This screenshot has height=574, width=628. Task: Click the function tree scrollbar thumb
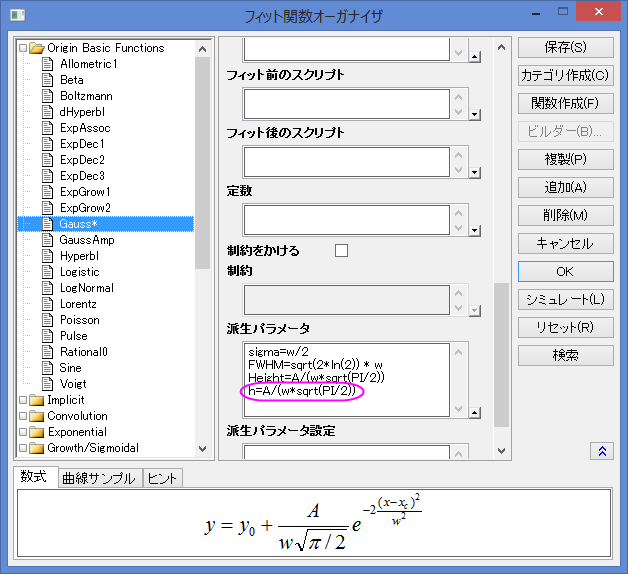(x=203, y=163)
